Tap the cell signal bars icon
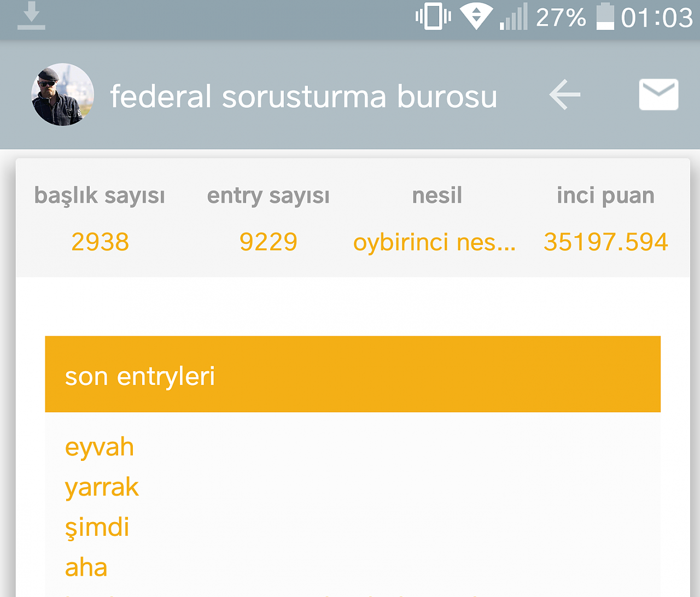Viewport: 700px width, 597px height. [x=514, y=16]
